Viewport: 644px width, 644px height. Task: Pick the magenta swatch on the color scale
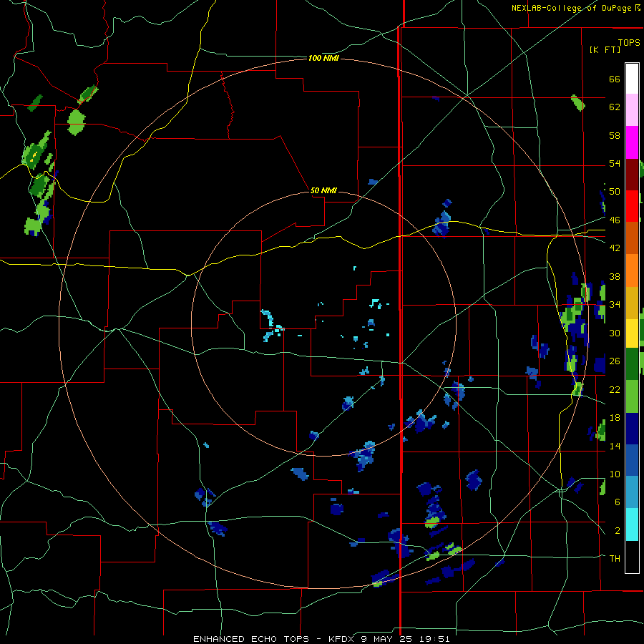tap(632, 142)
